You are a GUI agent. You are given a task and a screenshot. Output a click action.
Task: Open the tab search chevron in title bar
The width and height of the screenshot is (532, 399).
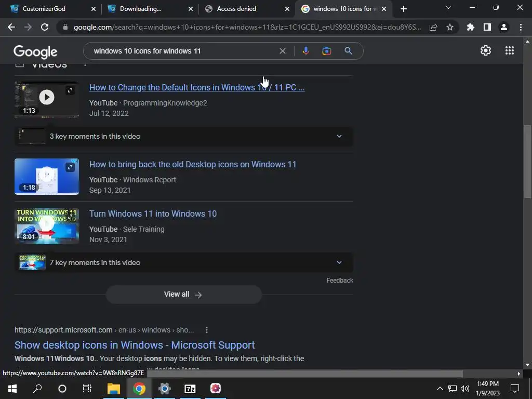(448, 7)
